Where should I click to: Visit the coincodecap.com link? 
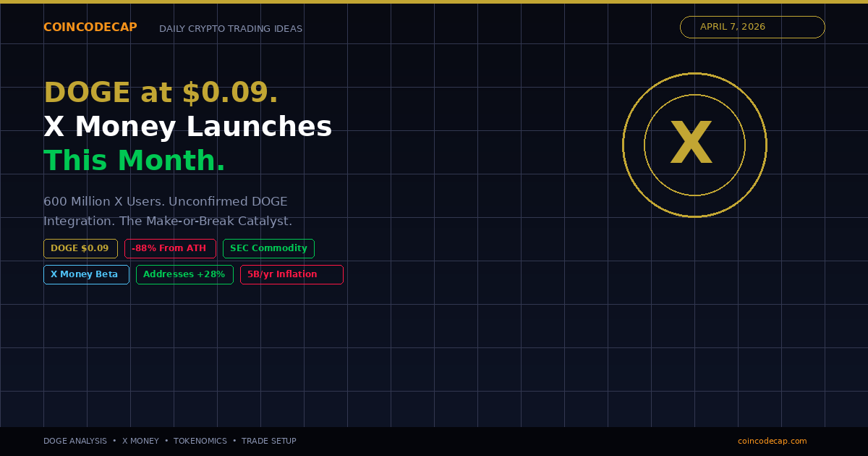coord(772,441)
